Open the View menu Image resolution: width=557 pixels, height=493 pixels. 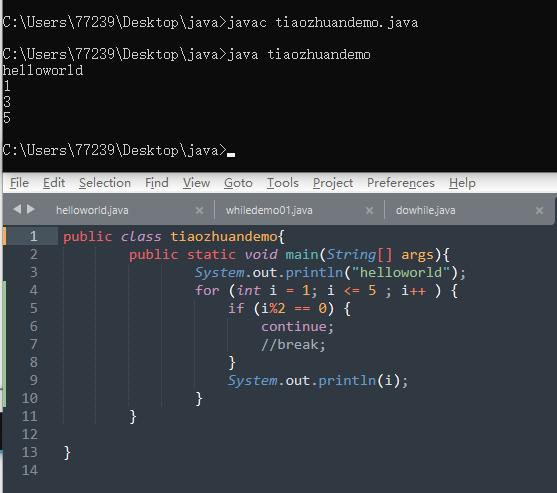pos(196,183)
